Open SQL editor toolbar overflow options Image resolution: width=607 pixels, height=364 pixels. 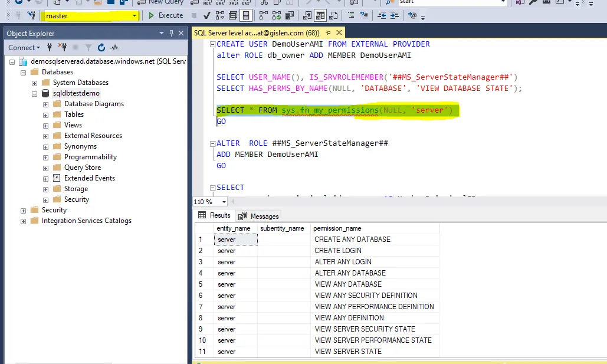coord(423,17)
